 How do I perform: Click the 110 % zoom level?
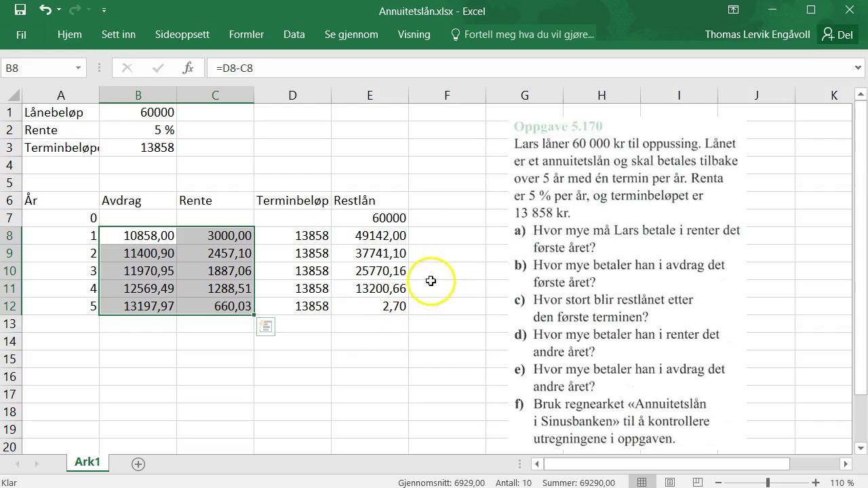click(841, 483)
